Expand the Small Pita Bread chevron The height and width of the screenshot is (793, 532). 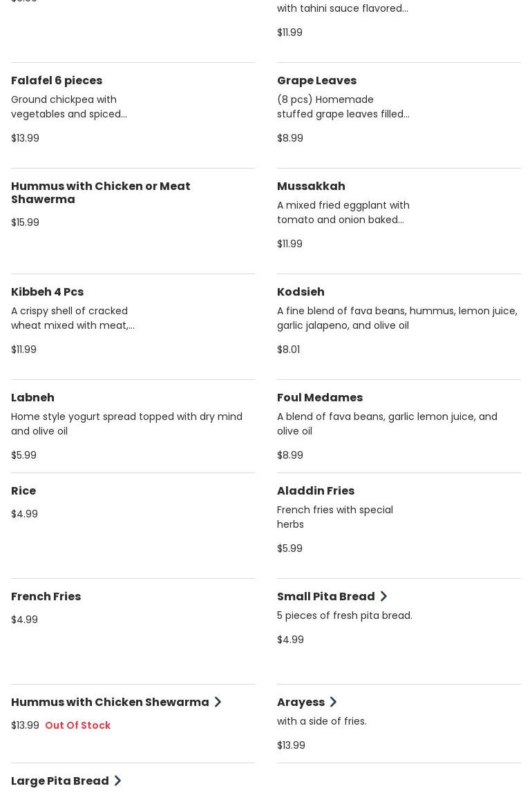click(x=383, y=596)
